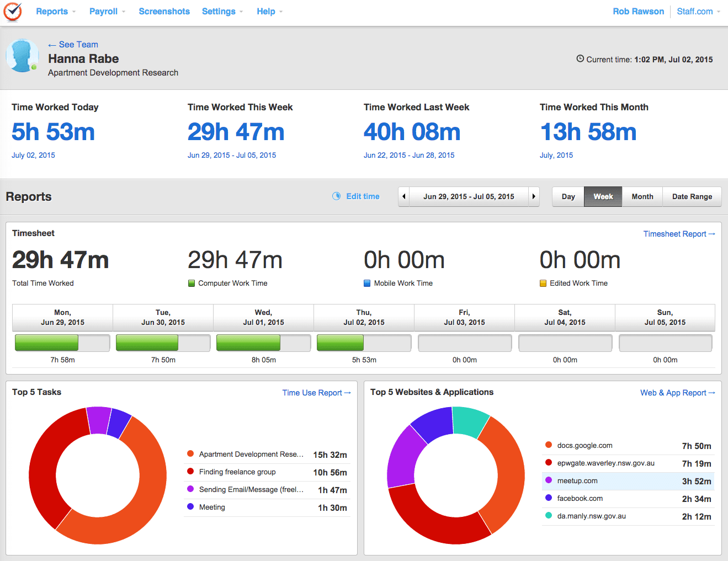Image resolution: width=728 pixels, height=561 pixels.
Task: Click Hanna Rabe's profile picture
Action: click(x=22, y=57)
